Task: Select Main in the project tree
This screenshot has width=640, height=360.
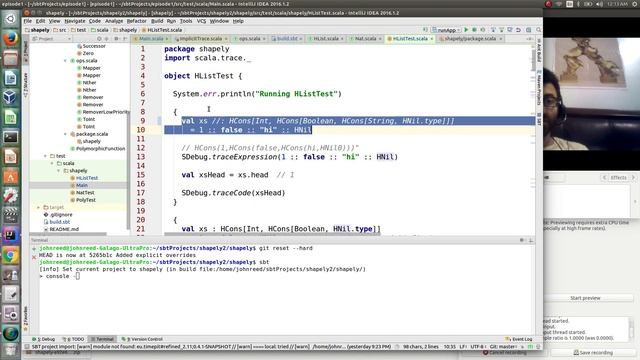Action: point(82,185)
